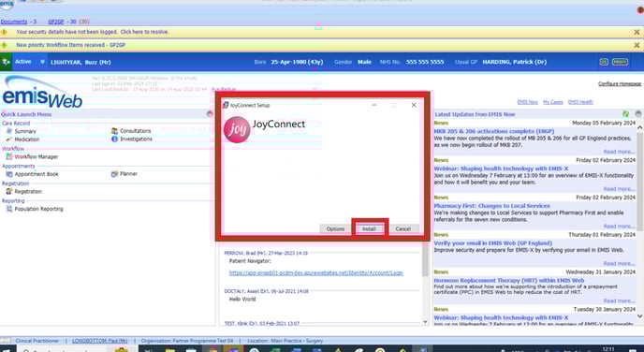Screen dimensions: 644x352
Task: Click the Appointments section heading
Action: click(x=19, y=167)
